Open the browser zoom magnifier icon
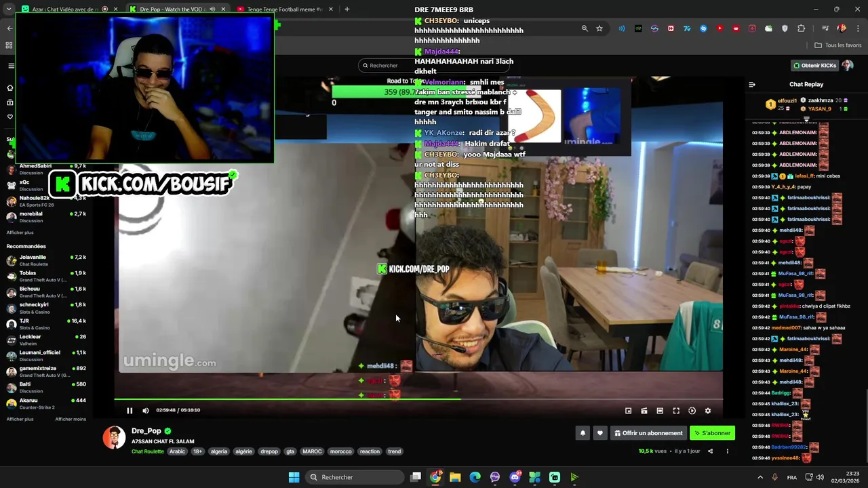868x488 pixels. tap(585, 28)
